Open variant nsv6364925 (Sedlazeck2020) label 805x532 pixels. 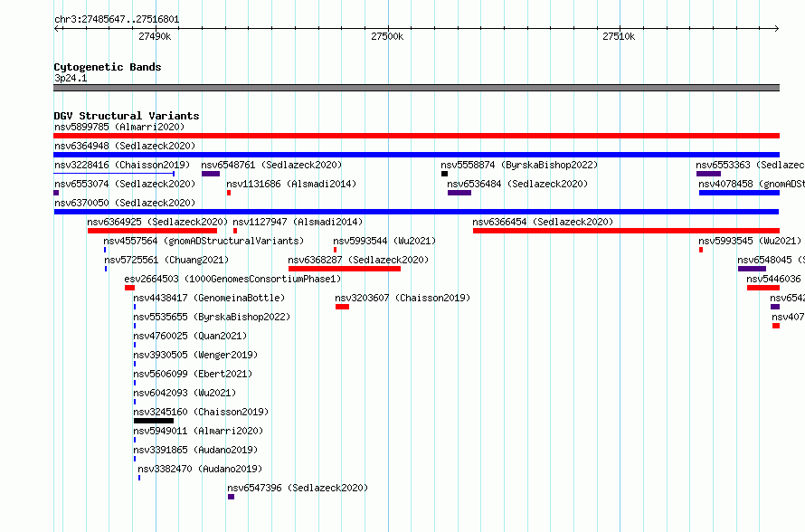[x=157, y=222]
